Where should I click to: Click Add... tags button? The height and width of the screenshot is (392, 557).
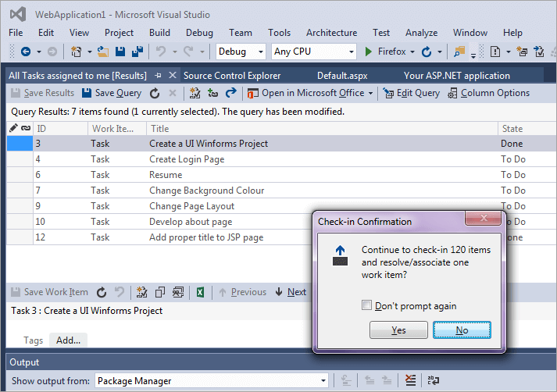(68, 340)
